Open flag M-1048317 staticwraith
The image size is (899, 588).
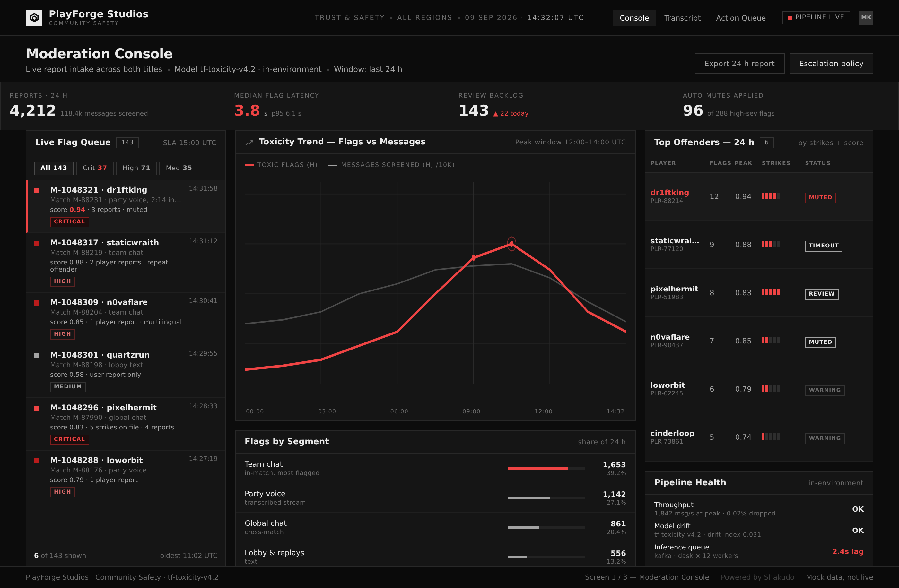pos(126,262)
